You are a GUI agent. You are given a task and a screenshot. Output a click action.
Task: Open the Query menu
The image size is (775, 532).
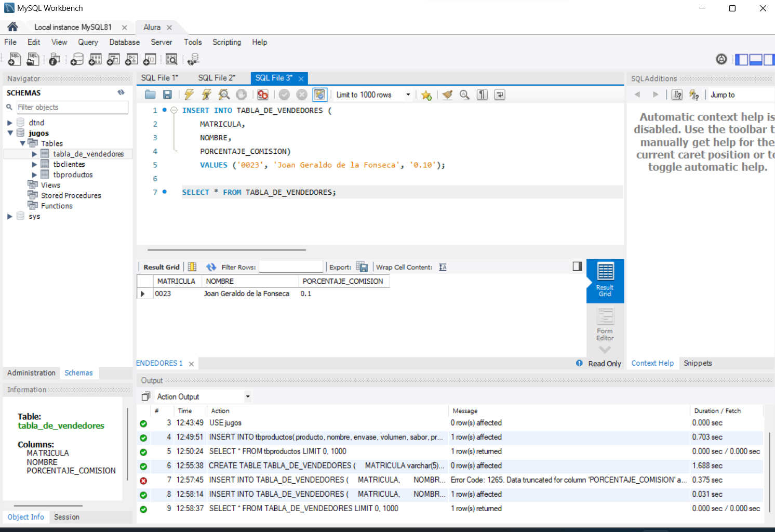(x=88, y=42)
